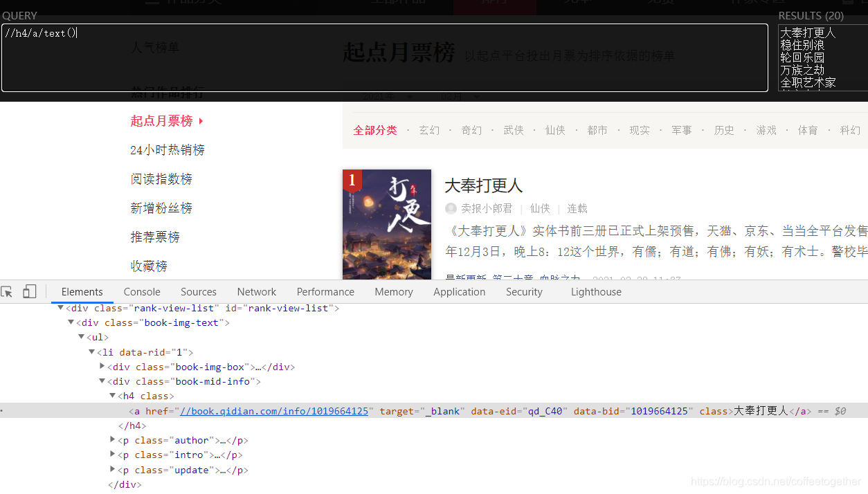Select the 仙侠 category filter
868x494 pixels.
(x=554, y=129)
